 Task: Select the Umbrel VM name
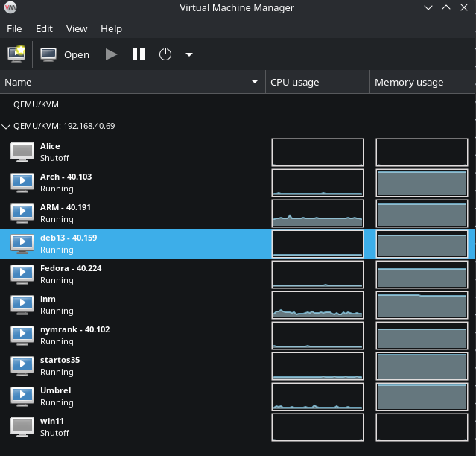pos(56,390)
